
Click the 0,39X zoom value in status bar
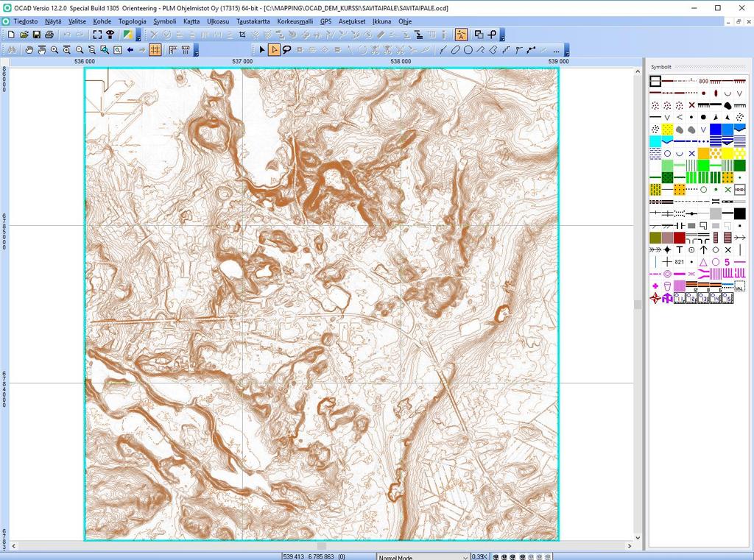pyautogui.click(x=479, y=556)
